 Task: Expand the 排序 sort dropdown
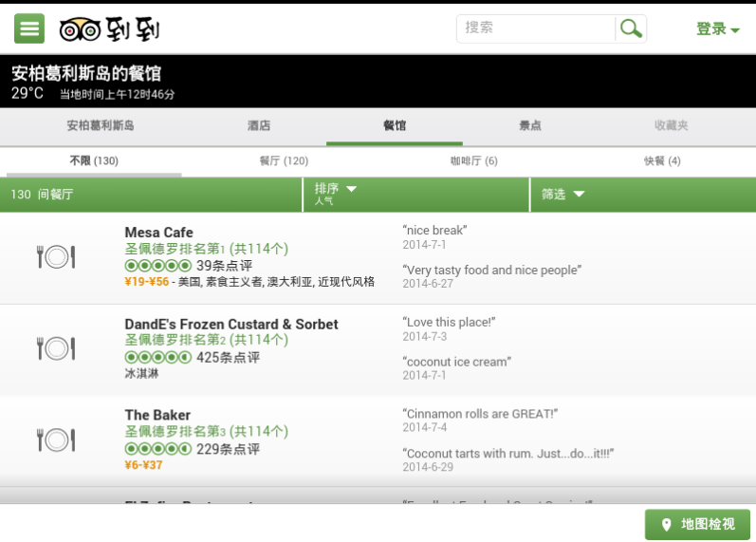(416, 195)
